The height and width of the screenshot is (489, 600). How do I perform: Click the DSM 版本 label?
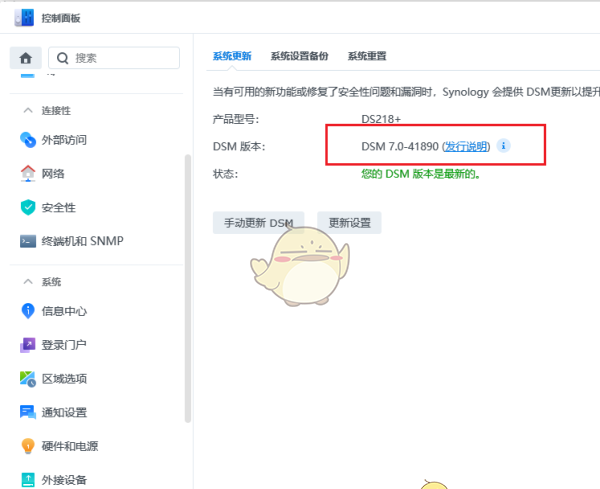[239, 147]
